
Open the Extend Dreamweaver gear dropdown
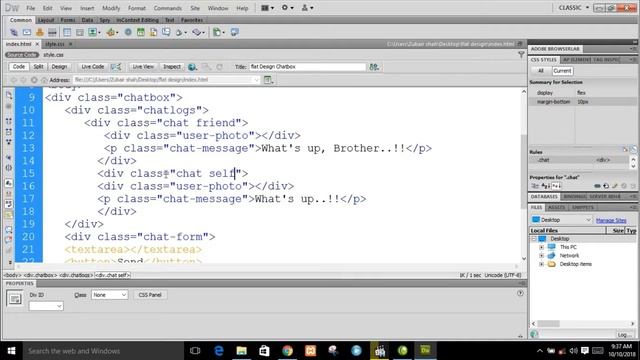pos(287,8)
